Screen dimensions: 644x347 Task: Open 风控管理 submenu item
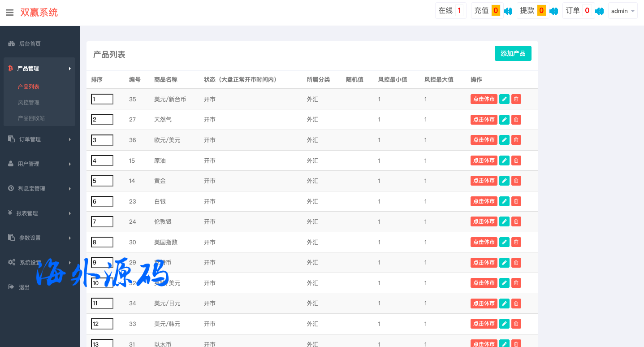coord(29,103)
